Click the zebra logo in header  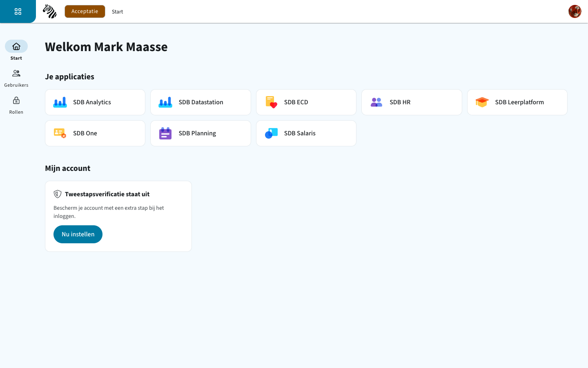tap(50, 11)
